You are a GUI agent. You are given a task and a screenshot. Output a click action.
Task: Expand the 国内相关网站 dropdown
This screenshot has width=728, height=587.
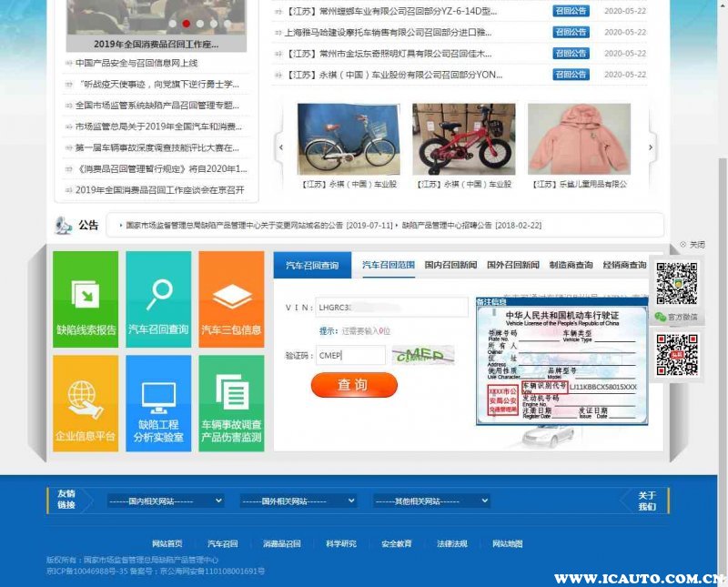tap(164, 501)
